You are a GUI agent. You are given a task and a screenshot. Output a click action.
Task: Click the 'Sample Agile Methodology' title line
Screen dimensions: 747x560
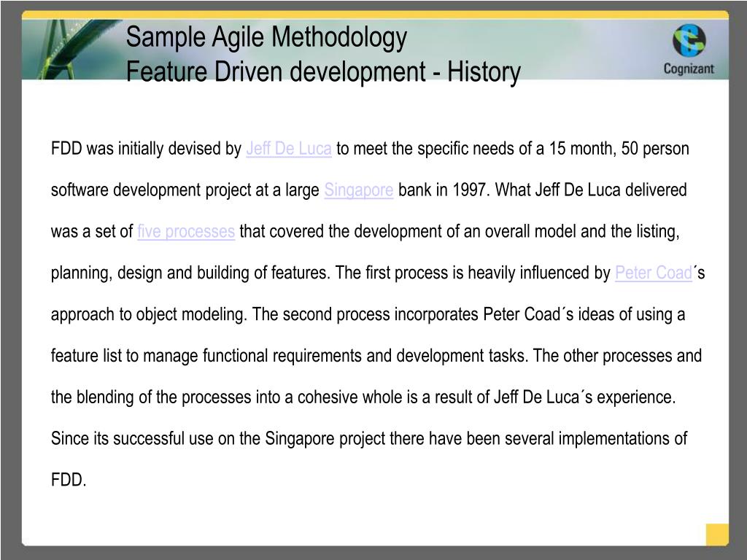(x=266, y=37)
